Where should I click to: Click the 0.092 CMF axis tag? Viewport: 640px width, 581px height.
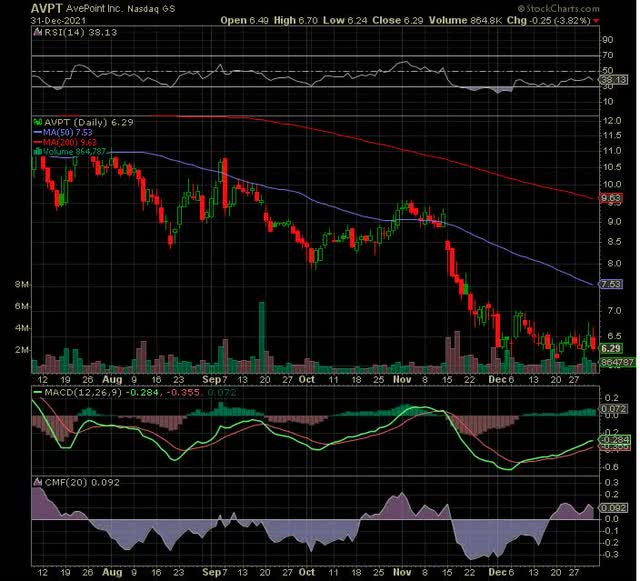613,508
